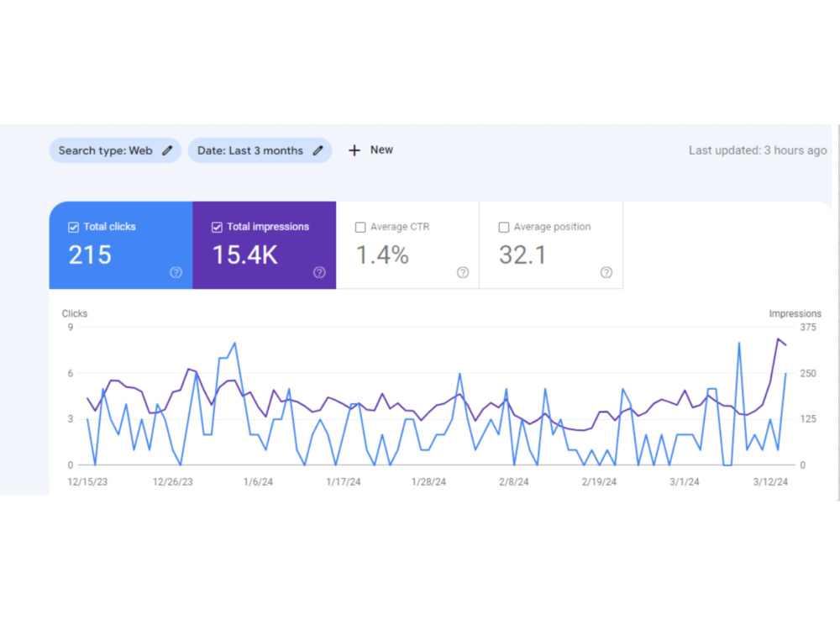Select the 1.4% average CTR value

pos(382,255)
